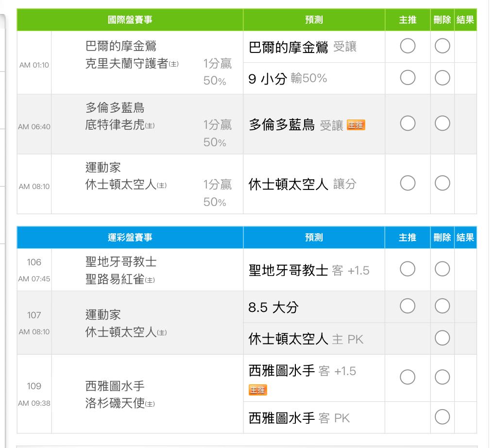495x448 pixels.
Task: Click the orange 主推 badge beside 多倫多藍鳥
Action: pyautogui.click(x=356, y=125)
